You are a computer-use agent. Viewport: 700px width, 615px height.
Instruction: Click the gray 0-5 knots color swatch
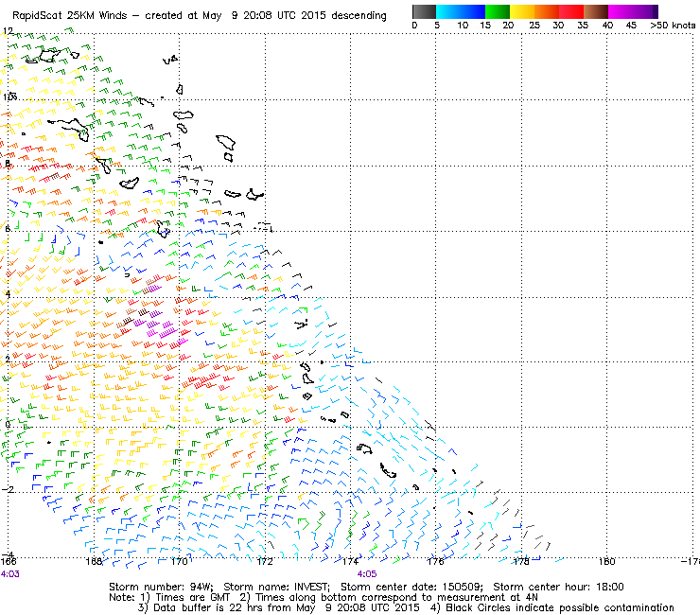[424, 11]
